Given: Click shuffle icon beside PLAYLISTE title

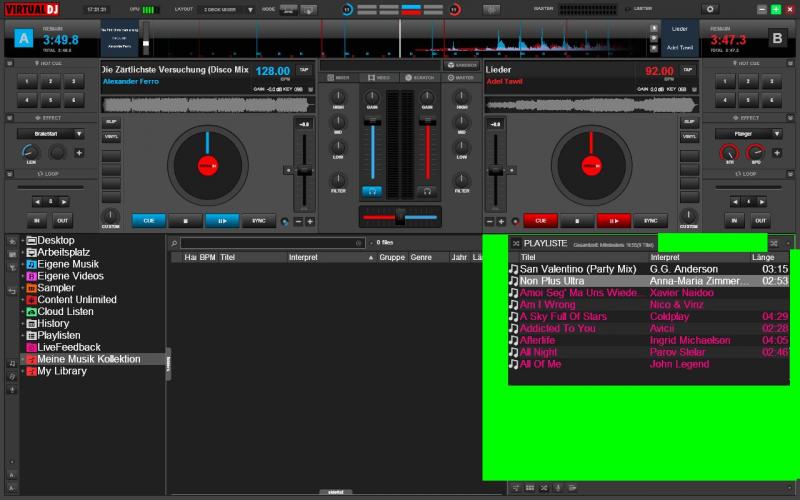Looking at the screenshot, I should (516, 243).
